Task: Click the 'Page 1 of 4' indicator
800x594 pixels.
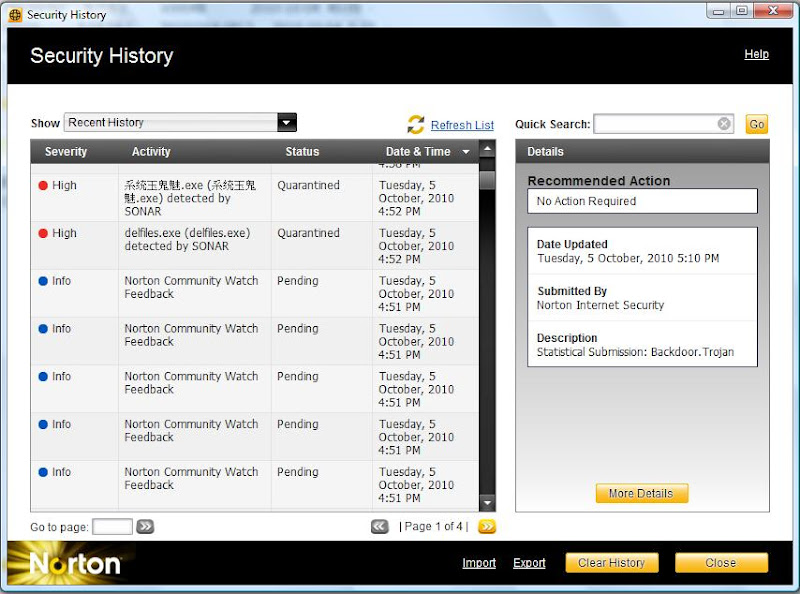Action: (434, 526)
